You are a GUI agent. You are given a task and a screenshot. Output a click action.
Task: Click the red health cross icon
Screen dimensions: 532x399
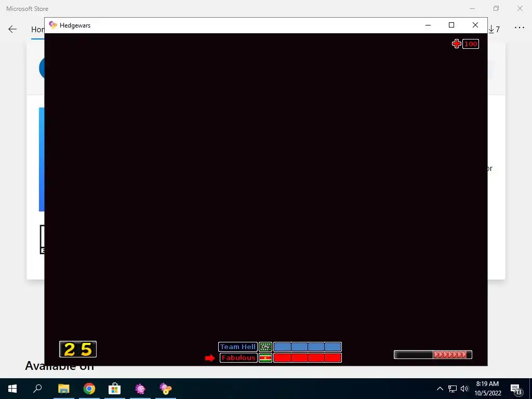coord(456,44)
